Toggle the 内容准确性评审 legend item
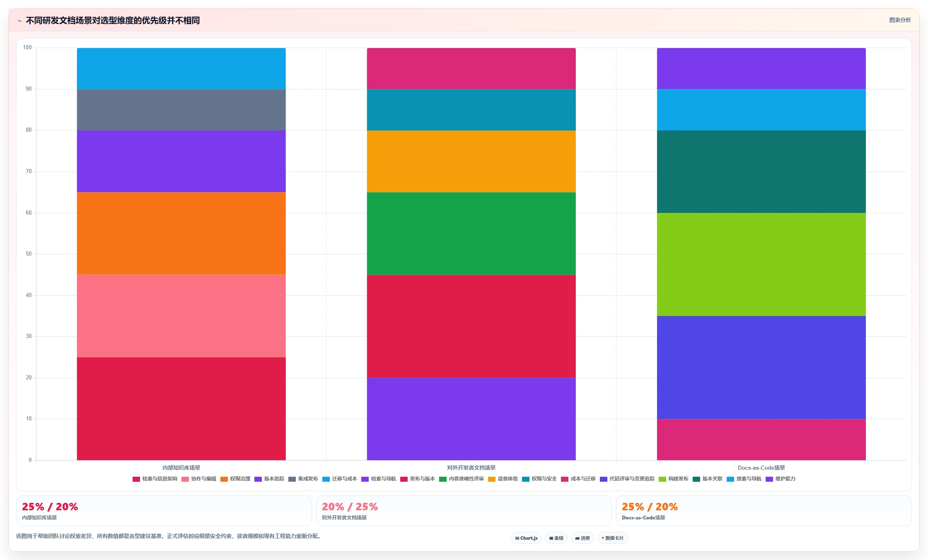928x560 pixels. tap(461, 479)
